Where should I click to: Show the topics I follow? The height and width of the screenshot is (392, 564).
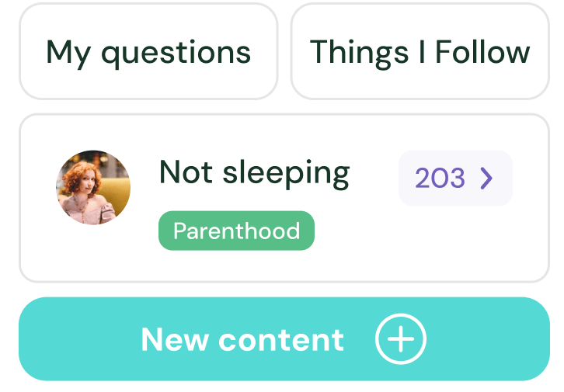[x=420, y=51]
